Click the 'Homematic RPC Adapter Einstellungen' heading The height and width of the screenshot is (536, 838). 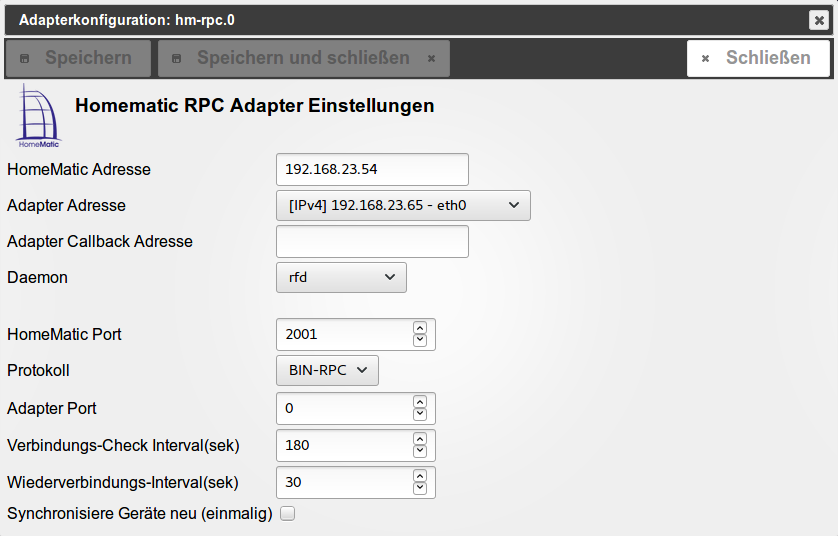(254, 106)
